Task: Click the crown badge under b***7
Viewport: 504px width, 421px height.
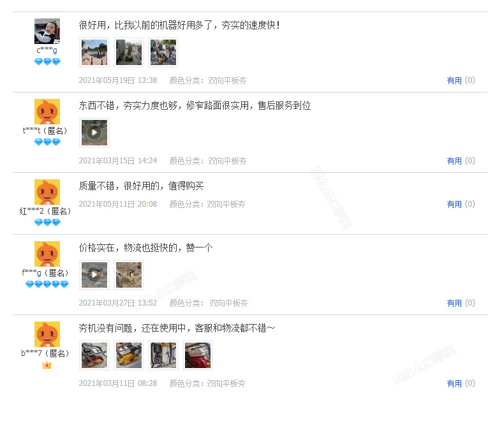Action: tap(47, 365)
